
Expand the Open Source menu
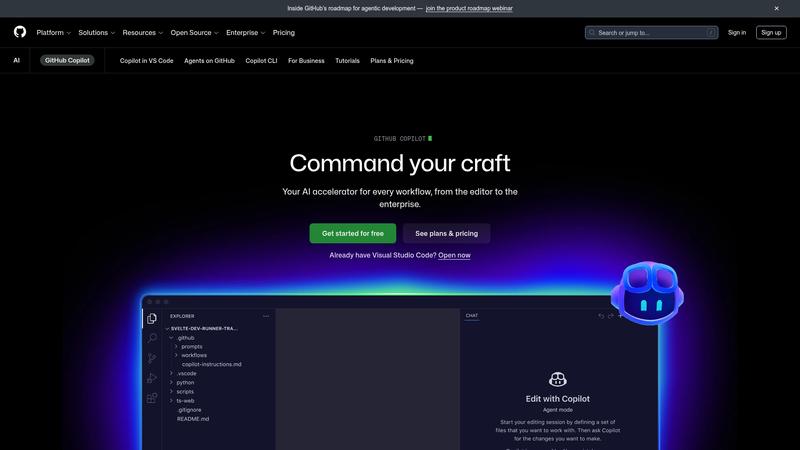[x=194, y=33]
